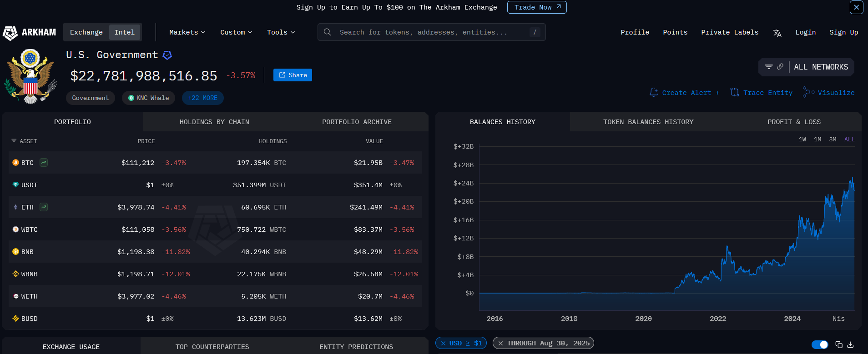Click the Trade Now banner link
The image size is (868, 354).
(537, 7)
